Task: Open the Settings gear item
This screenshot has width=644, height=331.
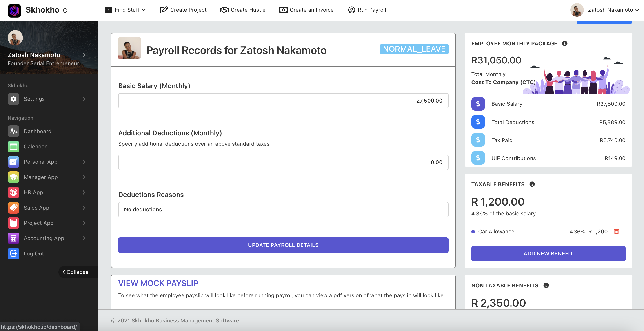Action: (x=13, y=99)
